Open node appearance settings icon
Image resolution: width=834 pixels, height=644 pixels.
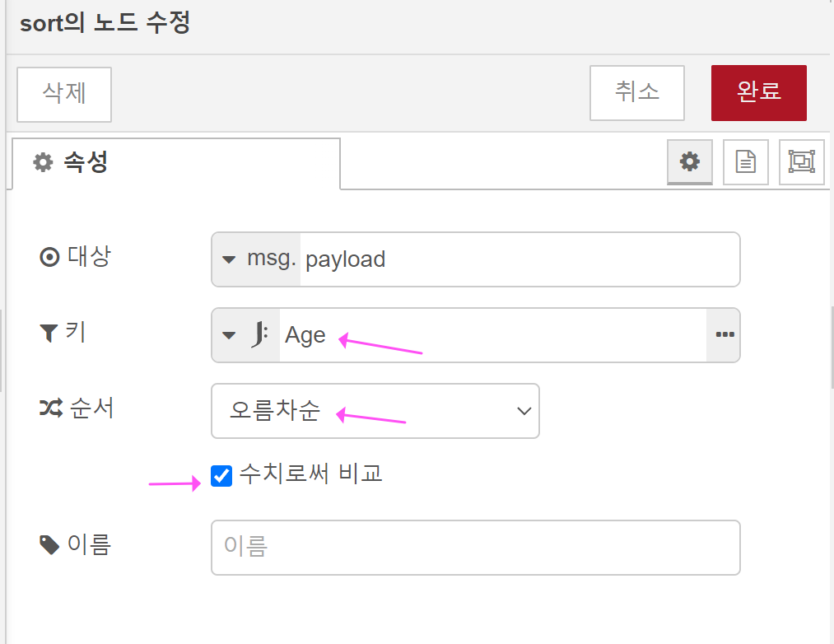[801, 161]
